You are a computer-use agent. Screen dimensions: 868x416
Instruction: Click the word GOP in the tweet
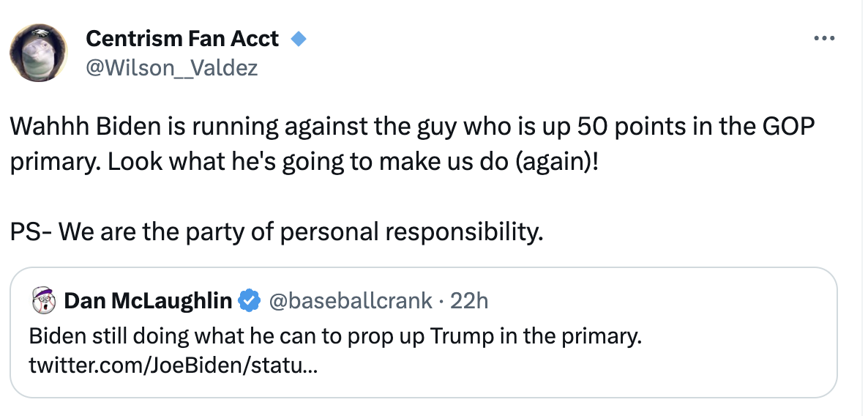(787, 127)
